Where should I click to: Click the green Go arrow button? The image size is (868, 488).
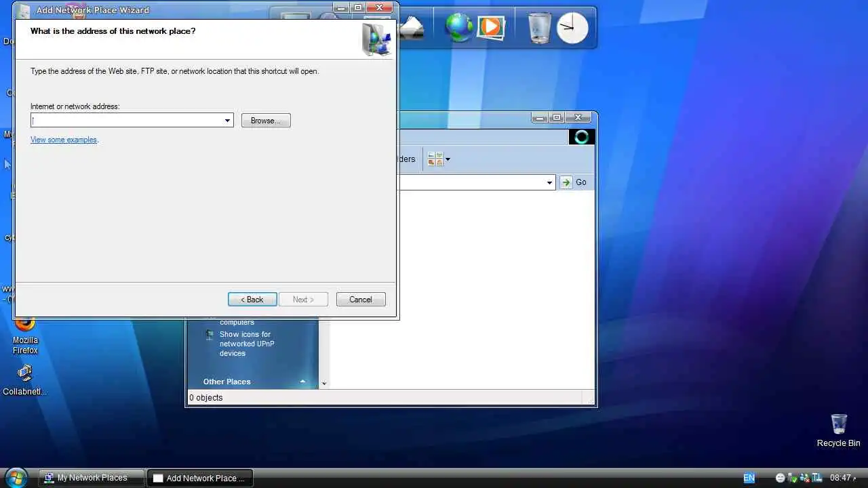click(x=566, y=182)
